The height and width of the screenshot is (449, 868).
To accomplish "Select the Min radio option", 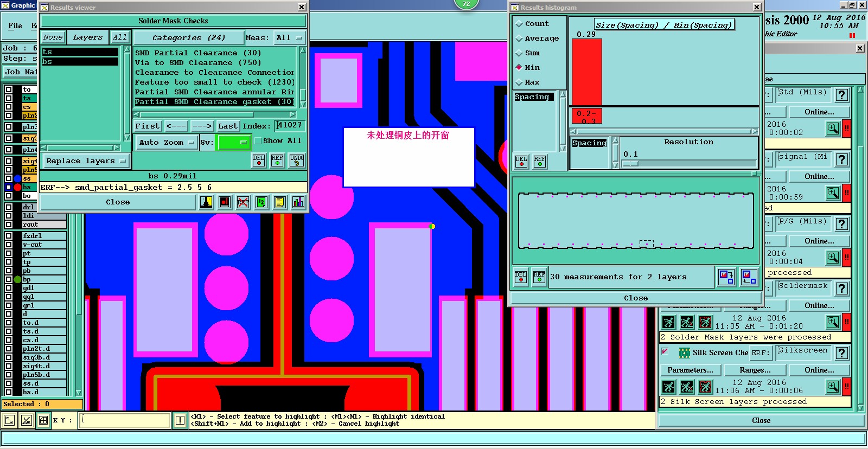I will [x=519, y=68].
